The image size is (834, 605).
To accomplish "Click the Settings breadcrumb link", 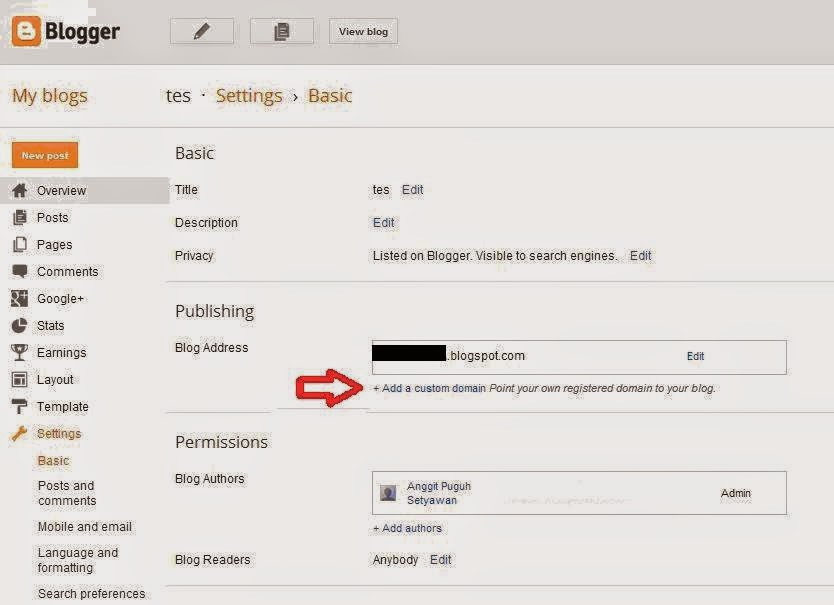I will pyautogui.click(x=249, y=96).
